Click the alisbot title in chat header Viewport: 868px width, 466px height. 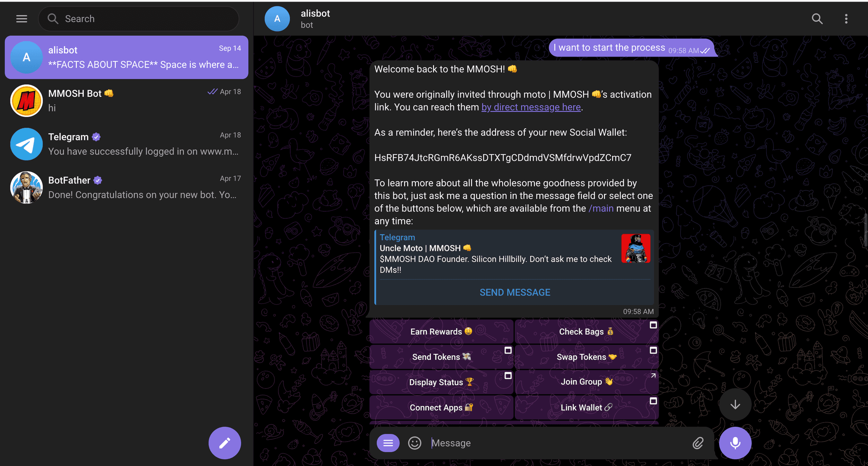(315, 13)
